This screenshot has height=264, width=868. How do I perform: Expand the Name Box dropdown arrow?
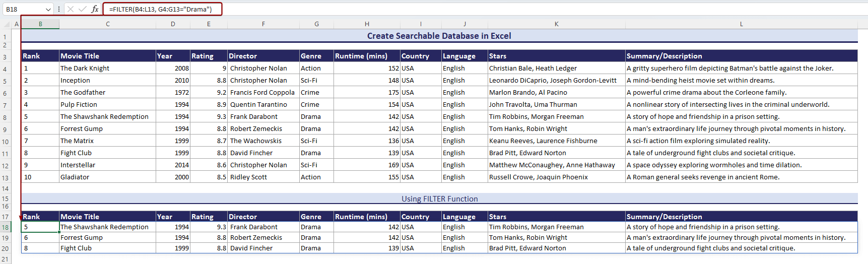click(x=48, y=9)
